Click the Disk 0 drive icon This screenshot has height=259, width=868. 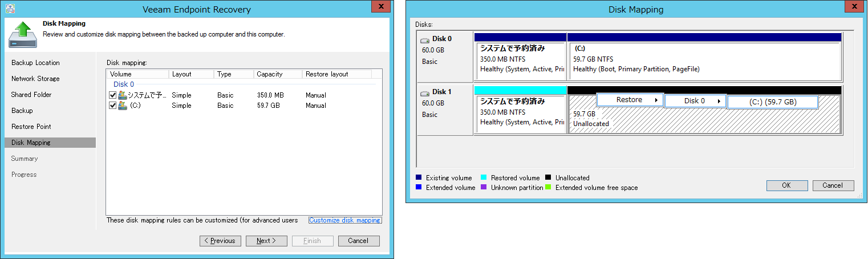click(x=425, y=40)
